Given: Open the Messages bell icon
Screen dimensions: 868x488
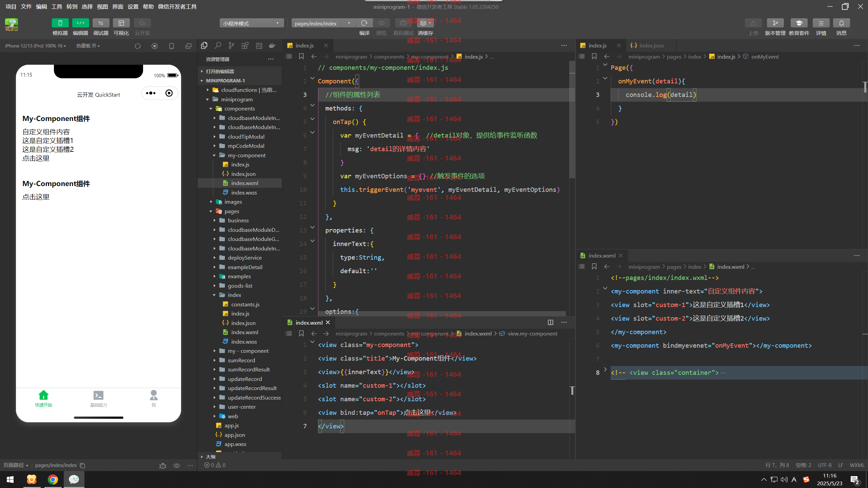Looking at the screenshot, I should (841, 23).
